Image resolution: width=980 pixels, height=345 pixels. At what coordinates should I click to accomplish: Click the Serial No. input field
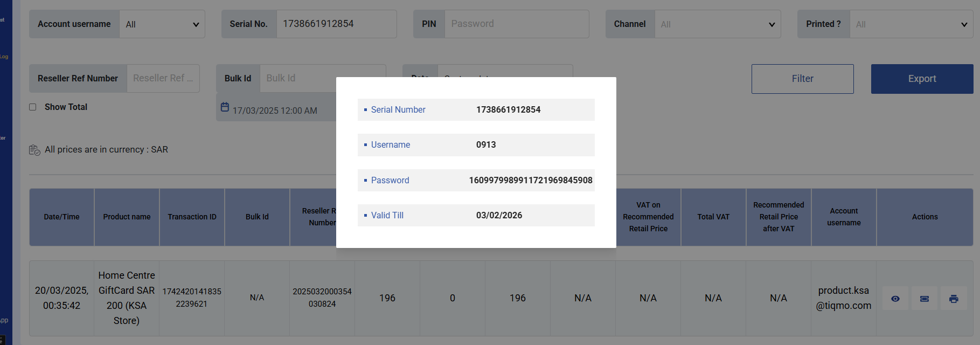click(336, 24)
